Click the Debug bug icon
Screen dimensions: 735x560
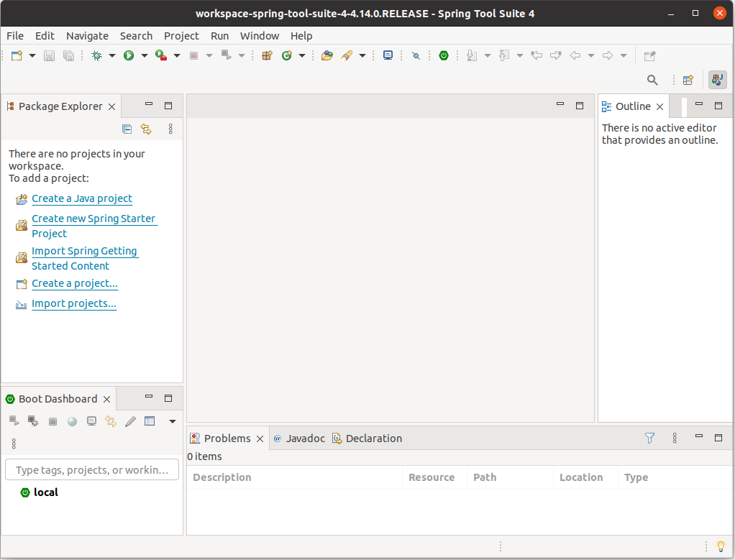coord(96,56)
